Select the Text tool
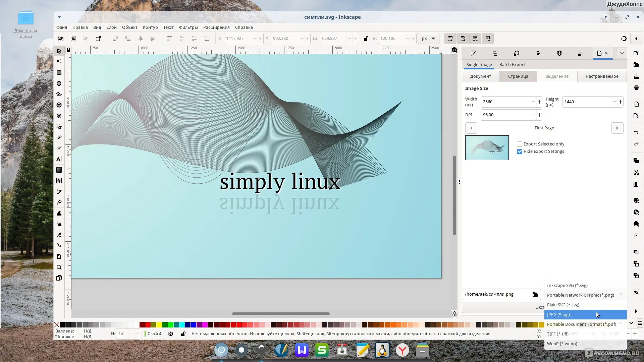The width and height of the screenshot is (644, 362). click(59, 159)
